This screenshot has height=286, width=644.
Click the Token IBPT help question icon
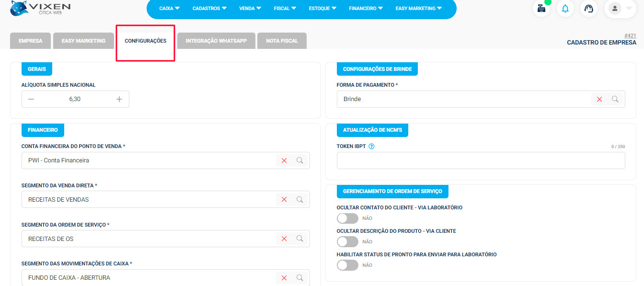[371, 146]
